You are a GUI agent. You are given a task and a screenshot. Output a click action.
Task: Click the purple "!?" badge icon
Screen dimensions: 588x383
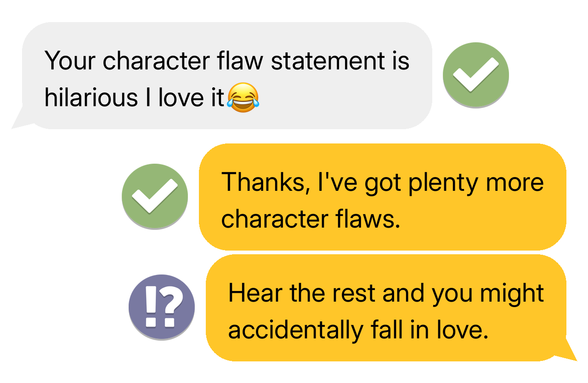(162, 307)
